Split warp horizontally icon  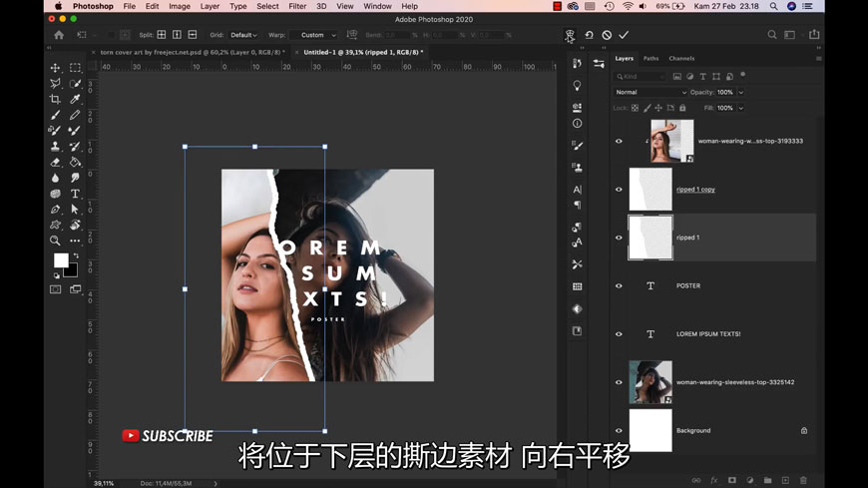pos(193,35)
